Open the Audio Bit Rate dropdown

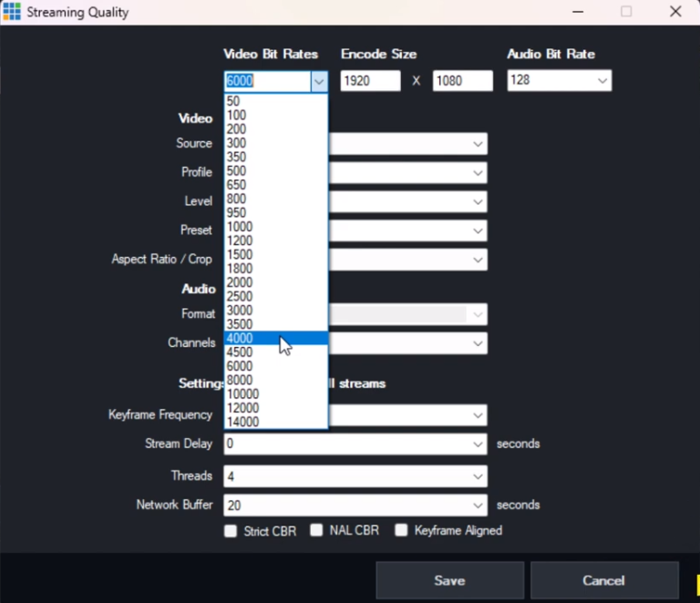tap(560, 81)
